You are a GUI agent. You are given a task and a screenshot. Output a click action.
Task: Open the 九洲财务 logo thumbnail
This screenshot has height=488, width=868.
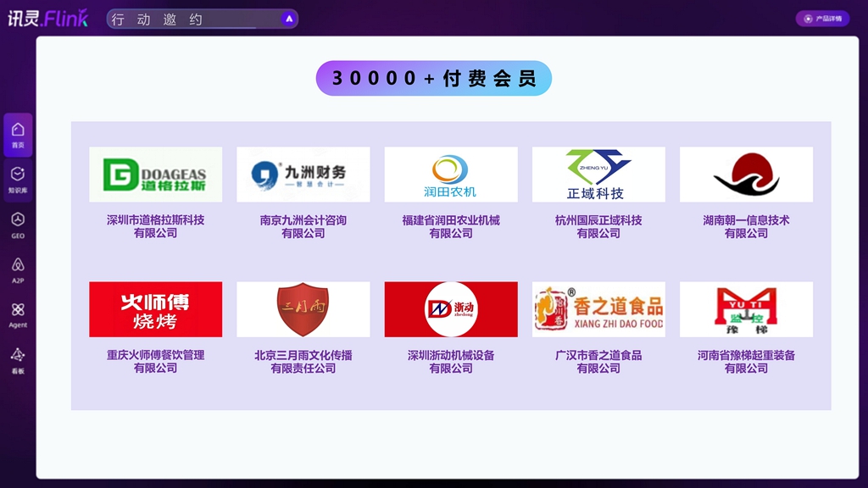pyautogui.click(x=303, y=175)
